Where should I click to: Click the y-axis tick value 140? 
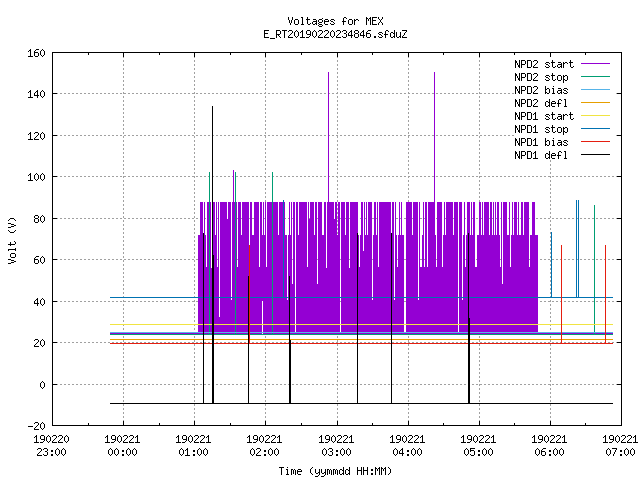36,94
